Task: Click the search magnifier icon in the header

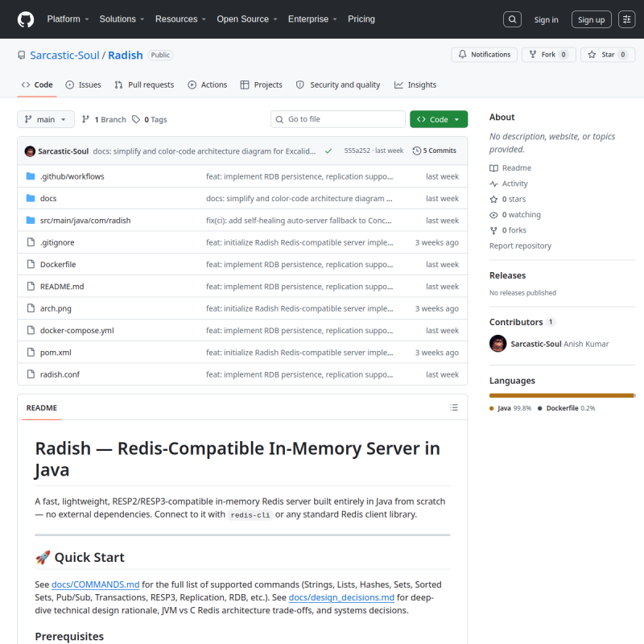Action: 512,19
